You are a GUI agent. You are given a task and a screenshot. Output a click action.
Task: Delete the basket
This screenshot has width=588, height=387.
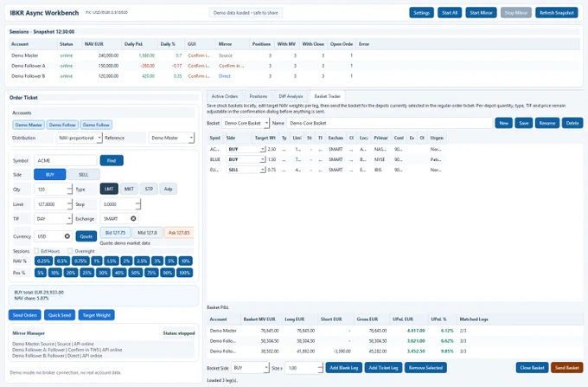572,123
